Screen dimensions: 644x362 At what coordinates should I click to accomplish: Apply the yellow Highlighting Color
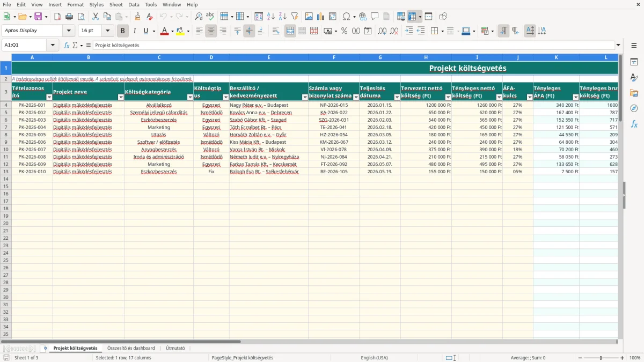click(180, 31)
